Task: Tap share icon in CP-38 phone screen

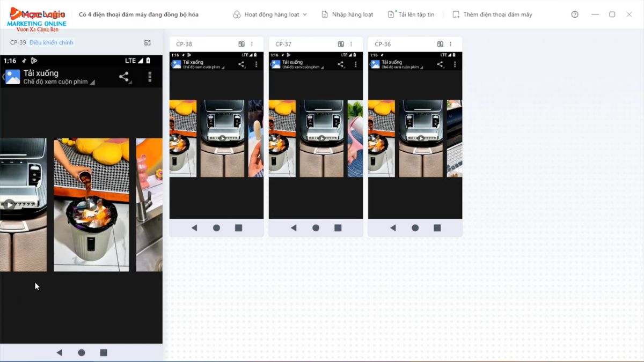Action: tap(241, 64)
